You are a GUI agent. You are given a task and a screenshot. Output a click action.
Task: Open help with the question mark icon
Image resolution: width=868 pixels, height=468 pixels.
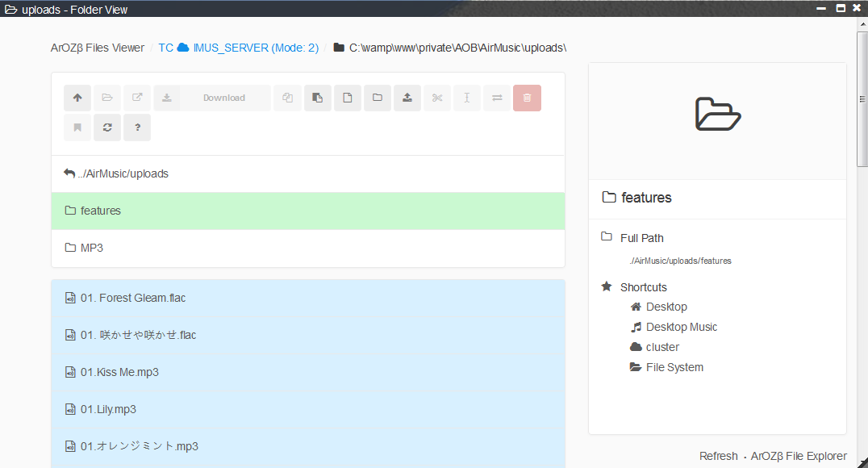[x=137, y=127]
